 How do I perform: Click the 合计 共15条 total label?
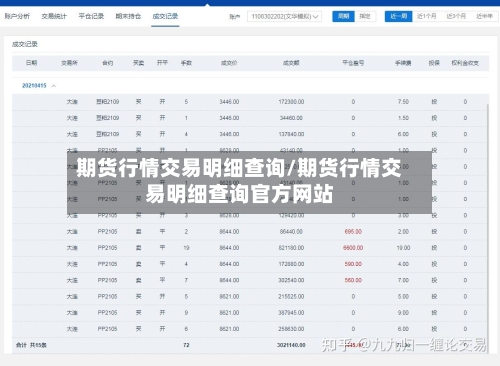pyautogui.click(x=31, y=345)
